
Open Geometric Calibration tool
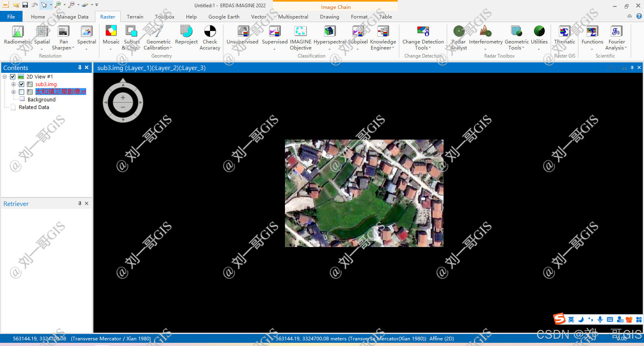(x=158, y=37)
